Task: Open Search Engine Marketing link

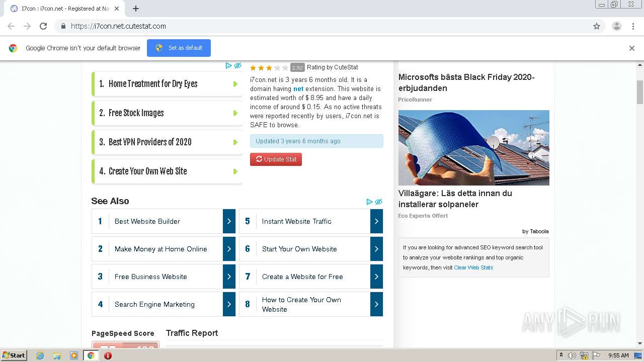Action: tap(154, 304)
